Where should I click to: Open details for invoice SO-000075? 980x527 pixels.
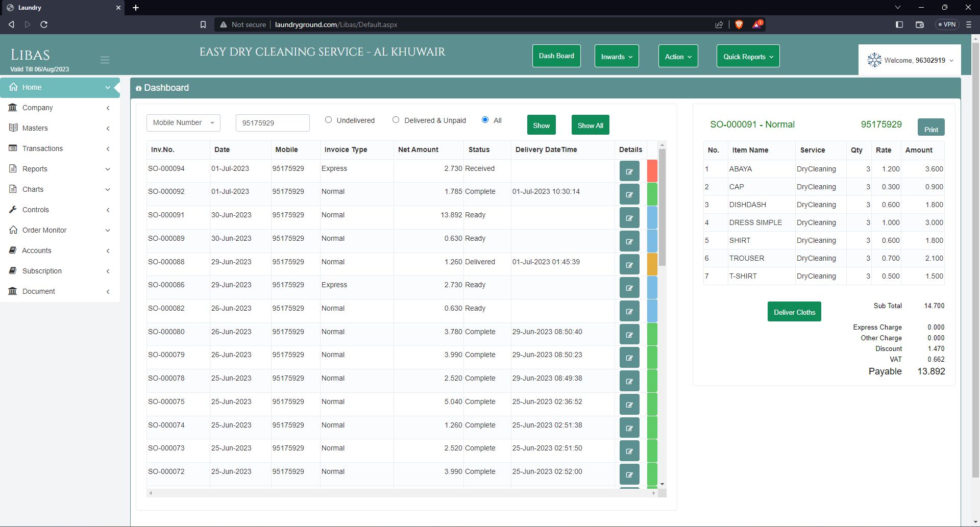coord(629,405)
